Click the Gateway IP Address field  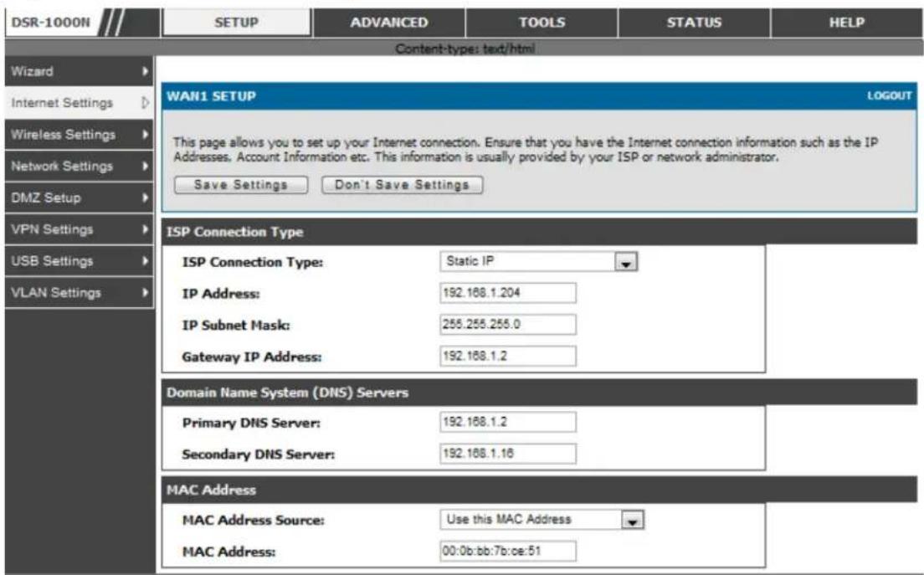[508, 356]
